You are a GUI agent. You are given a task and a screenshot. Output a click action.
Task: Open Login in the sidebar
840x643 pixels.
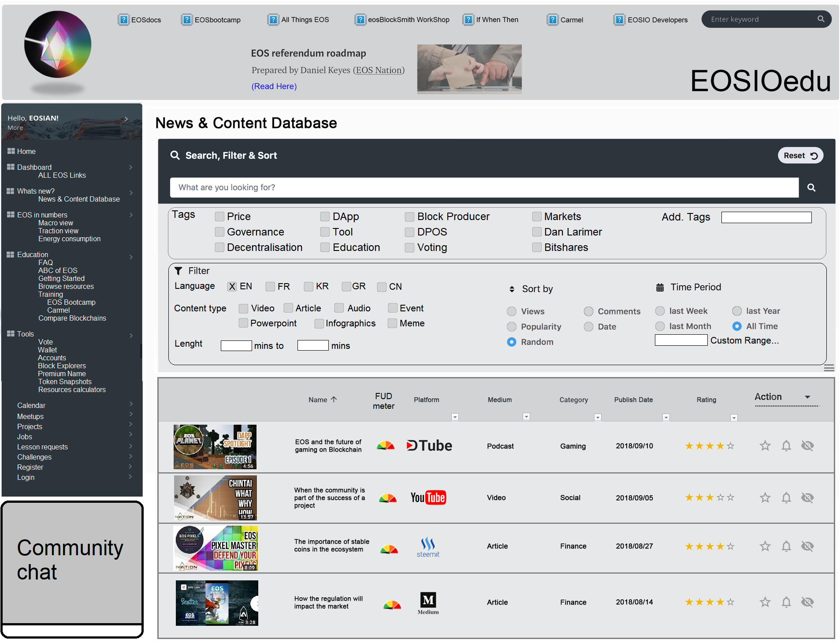tap(26, 477)
